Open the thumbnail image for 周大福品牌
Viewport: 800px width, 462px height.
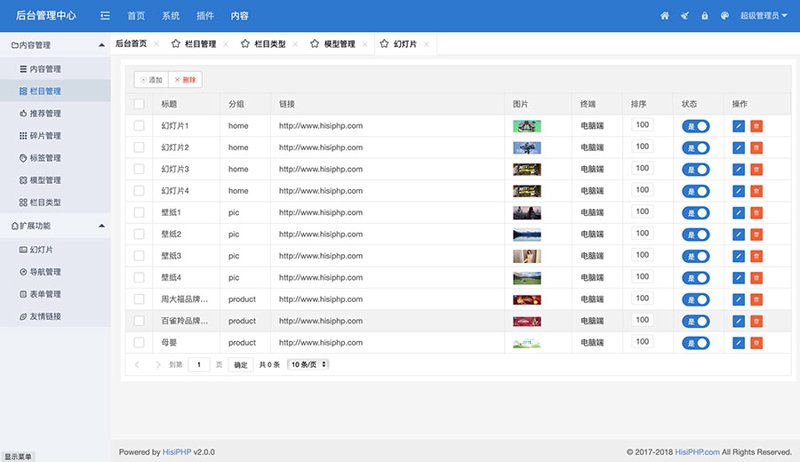(527, 300)
